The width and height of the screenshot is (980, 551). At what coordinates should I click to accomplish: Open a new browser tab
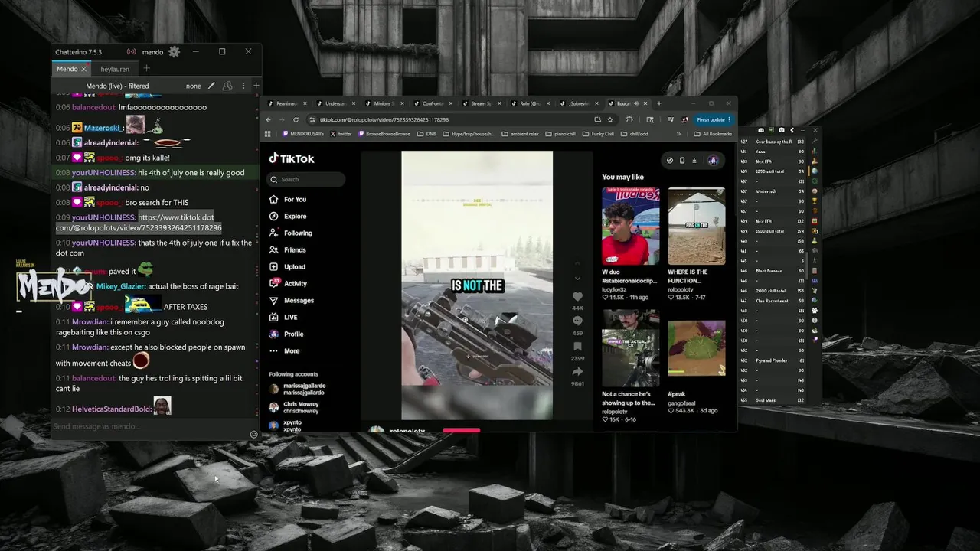[659, 103]
